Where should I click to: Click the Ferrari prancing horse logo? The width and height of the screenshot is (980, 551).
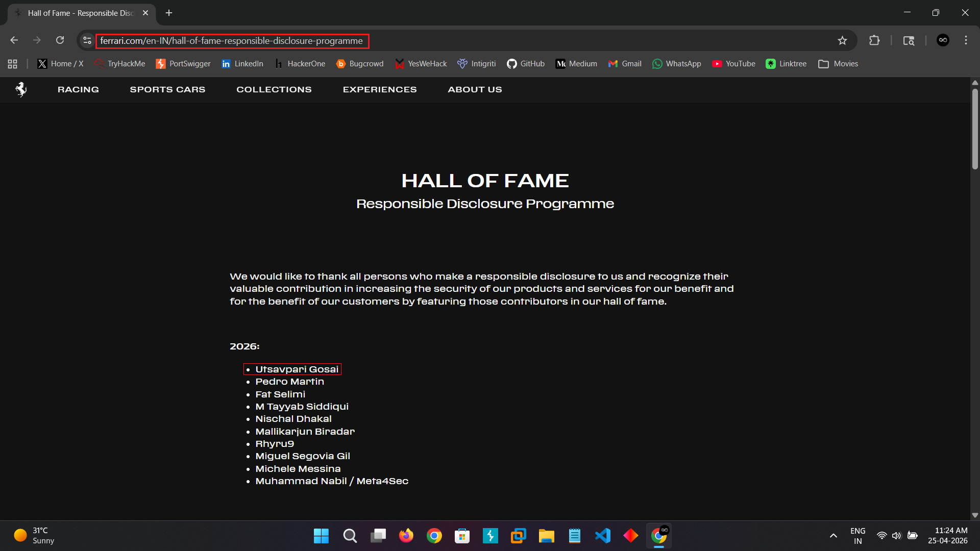[21, 89]
